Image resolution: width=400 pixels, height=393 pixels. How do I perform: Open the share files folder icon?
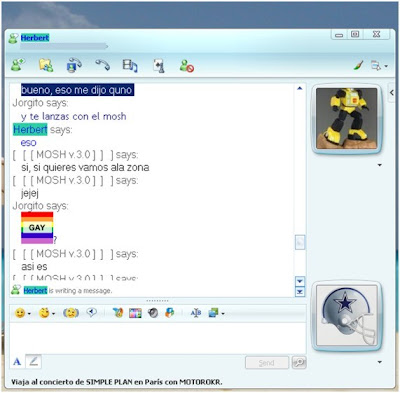tap(46, 65)
